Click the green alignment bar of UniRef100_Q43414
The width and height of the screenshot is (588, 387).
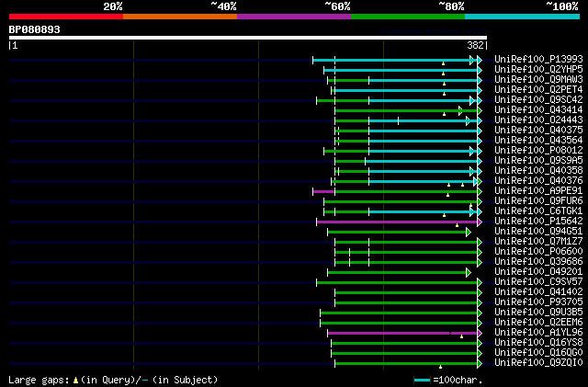coord(408,110)
